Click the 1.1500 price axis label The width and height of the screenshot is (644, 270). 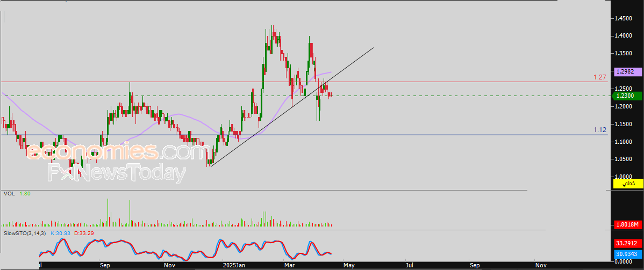tap(624, 125)
